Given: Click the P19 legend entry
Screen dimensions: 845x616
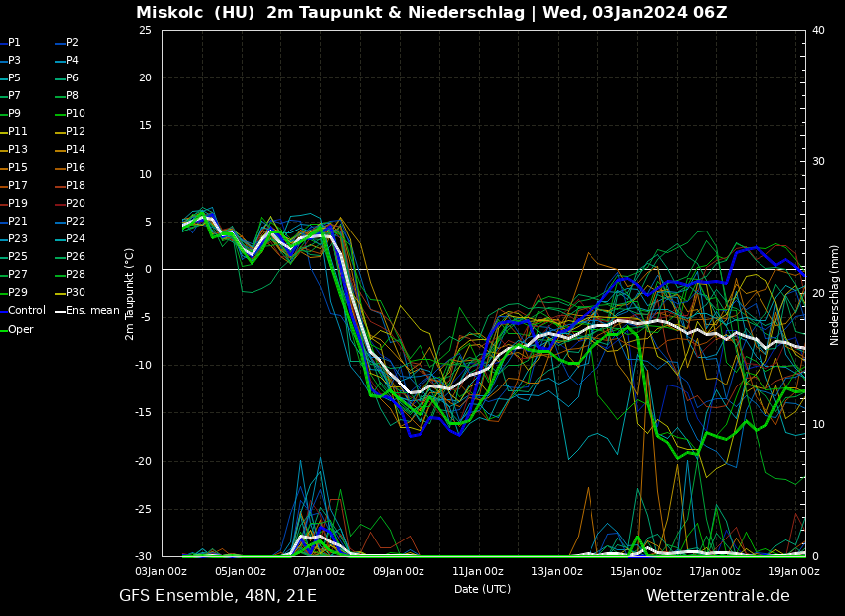Looking at the screenshot, I should [17, 204].
